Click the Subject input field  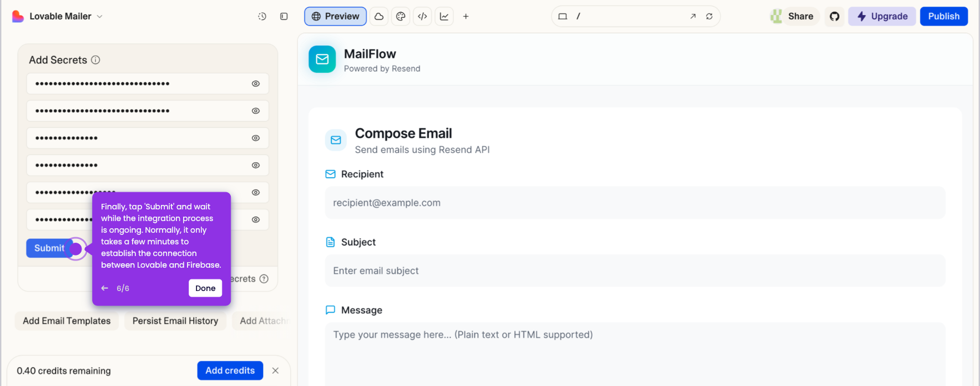[635, 271]
